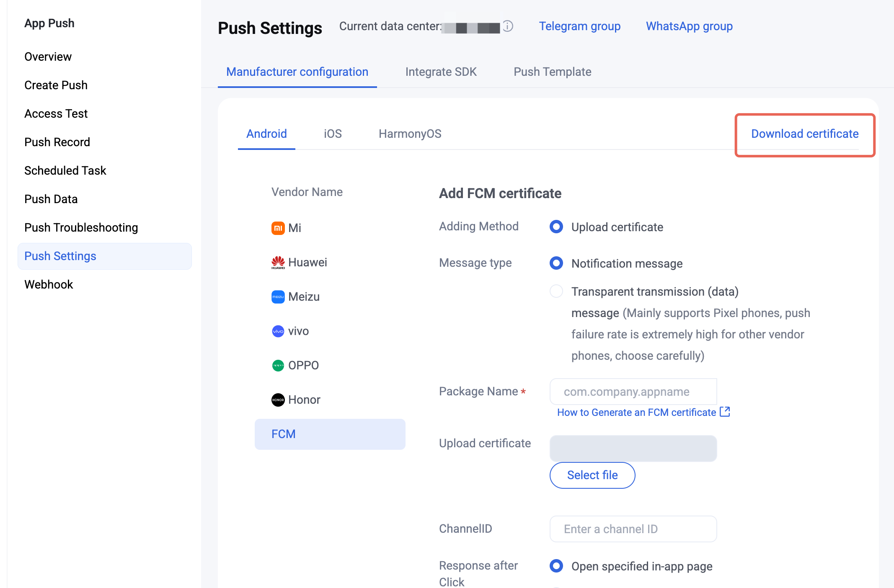Open the Telegram group link

(x=579, y=26)
